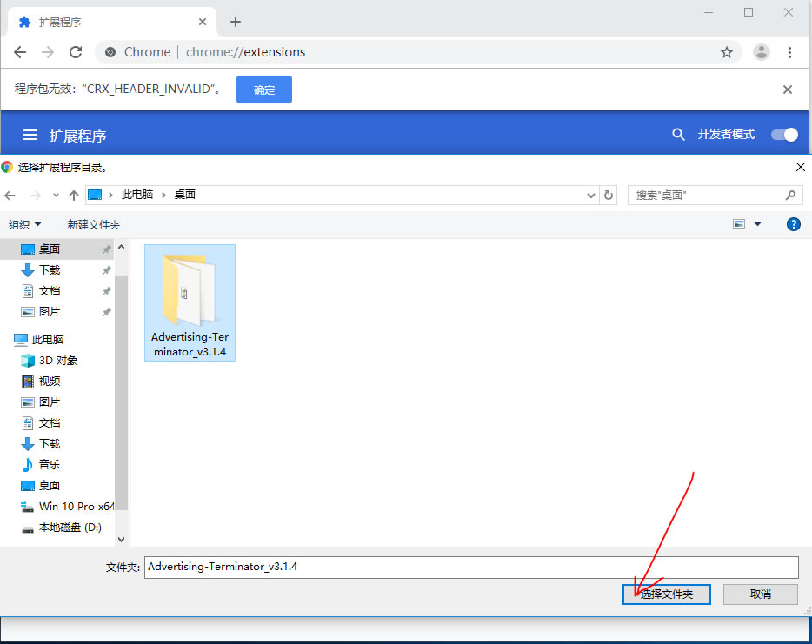812x644 pixels.
Task: Open the extensions hamburger menu
Action: click(x=30, y=135)
